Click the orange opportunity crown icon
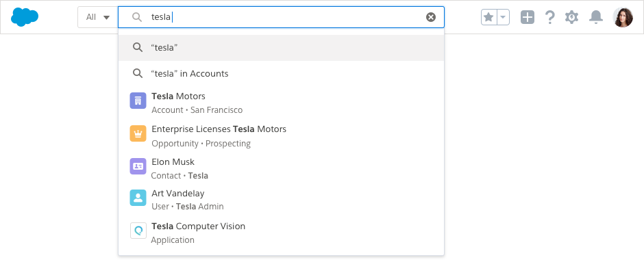644x260 pixels. tap(138, 133)
